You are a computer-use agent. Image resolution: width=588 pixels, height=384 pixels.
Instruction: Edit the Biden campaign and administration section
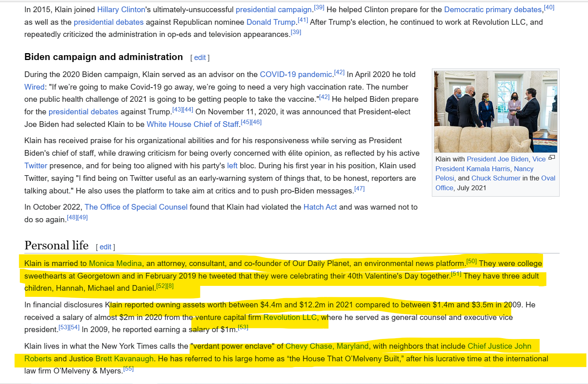point(200,58)
